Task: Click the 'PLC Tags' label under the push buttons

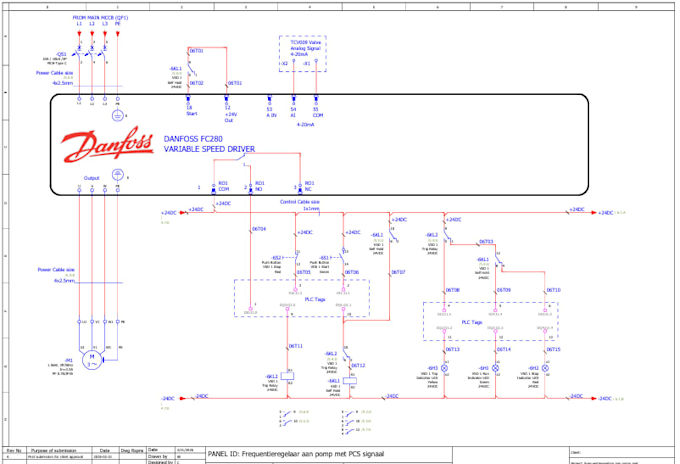Action: pyautogui.click(x=315, y=299)
